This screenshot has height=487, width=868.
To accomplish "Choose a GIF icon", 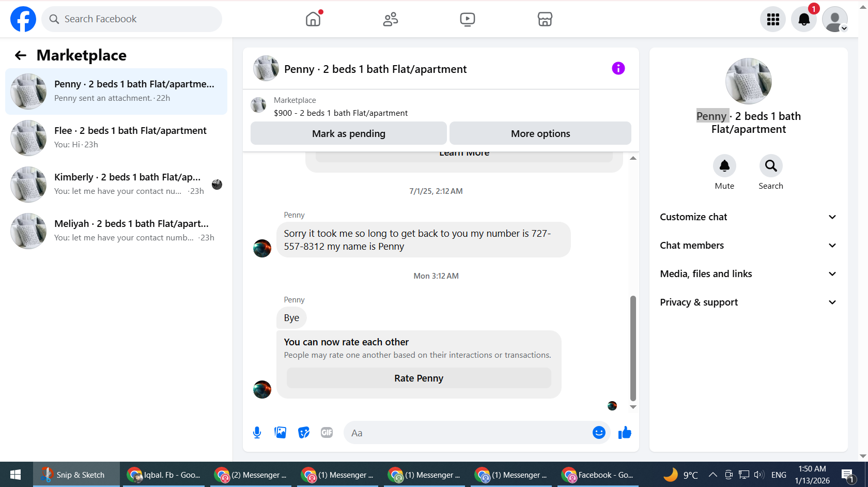I will point(327,433).
